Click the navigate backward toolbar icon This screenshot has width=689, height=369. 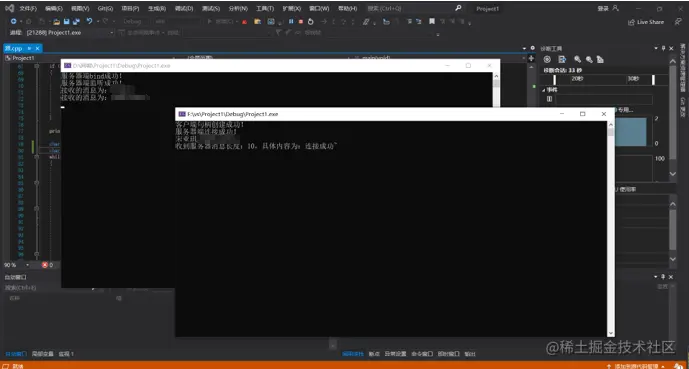[x=14, y=22]
